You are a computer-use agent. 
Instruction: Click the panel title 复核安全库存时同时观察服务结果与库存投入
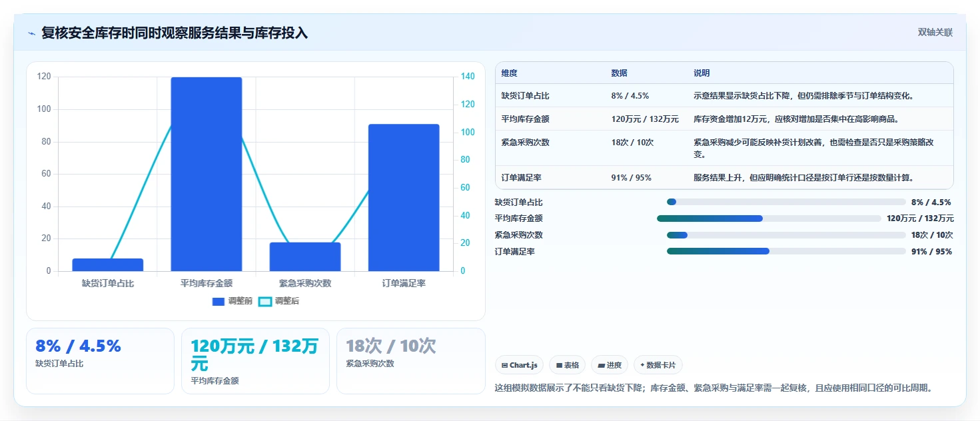175,33
